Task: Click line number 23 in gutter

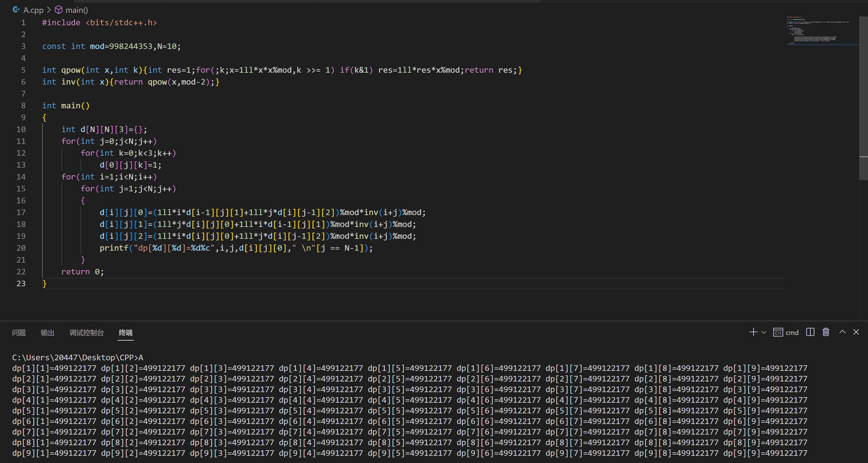Action: pos(21,283)
